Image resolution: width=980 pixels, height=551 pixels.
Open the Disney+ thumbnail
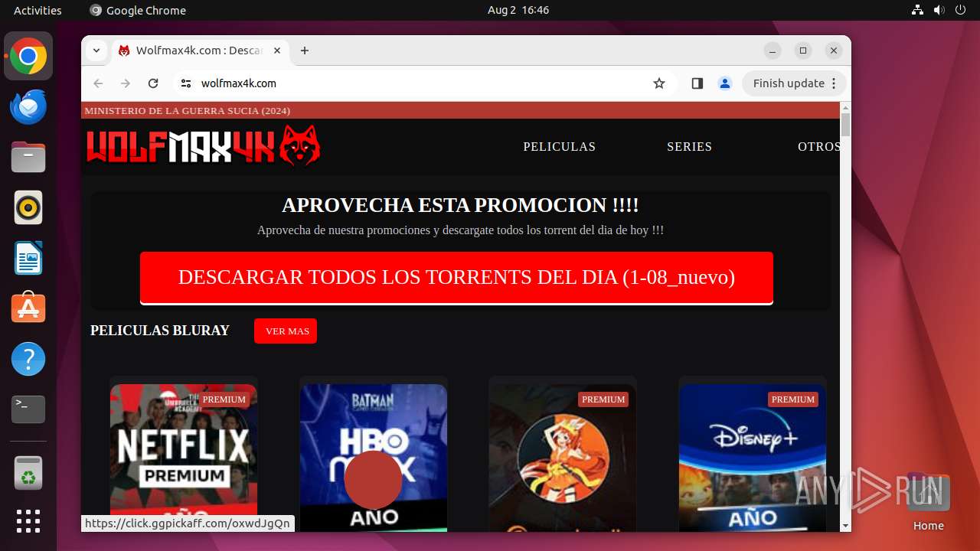coord(753,456)
